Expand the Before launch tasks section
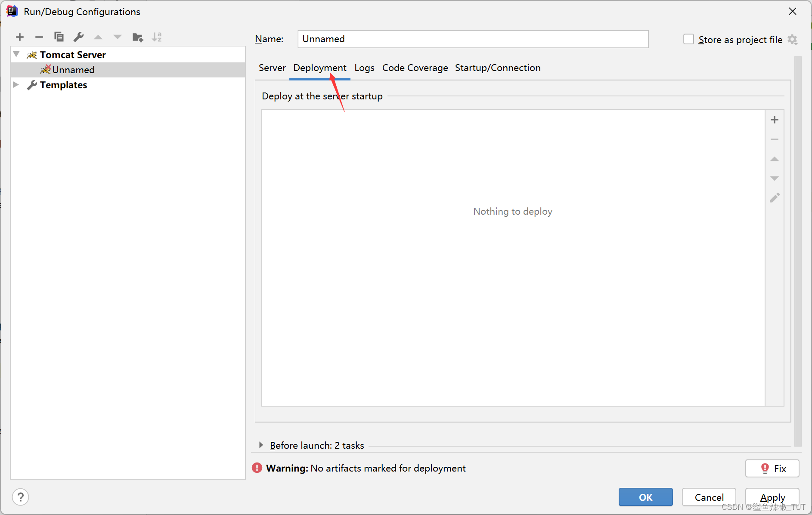 tap(261, 445)
